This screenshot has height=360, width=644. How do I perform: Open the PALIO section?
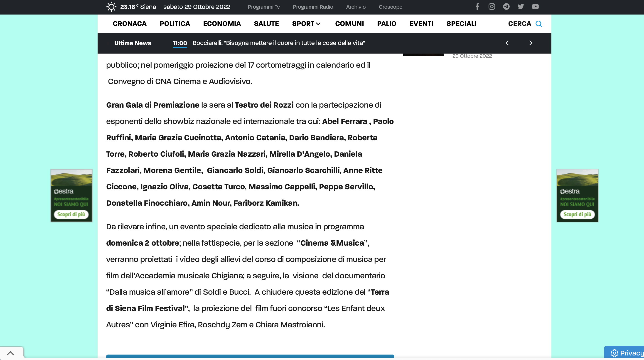pyautogui.click(x=386, y=24)
